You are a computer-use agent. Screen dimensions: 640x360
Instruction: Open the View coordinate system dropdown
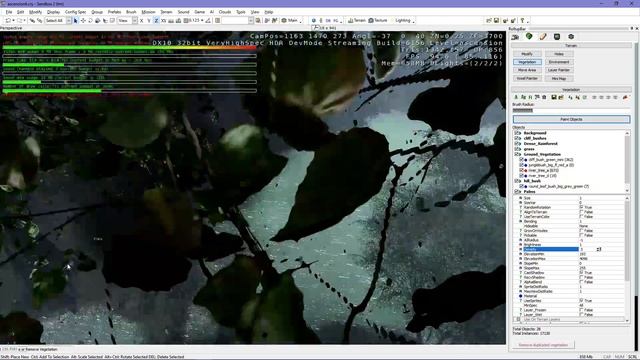tap(134, 20)
